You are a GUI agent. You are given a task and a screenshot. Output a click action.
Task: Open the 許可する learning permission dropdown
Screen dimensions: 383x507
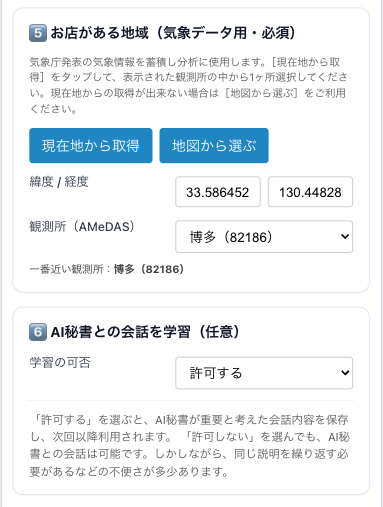(x=264, y=373)
